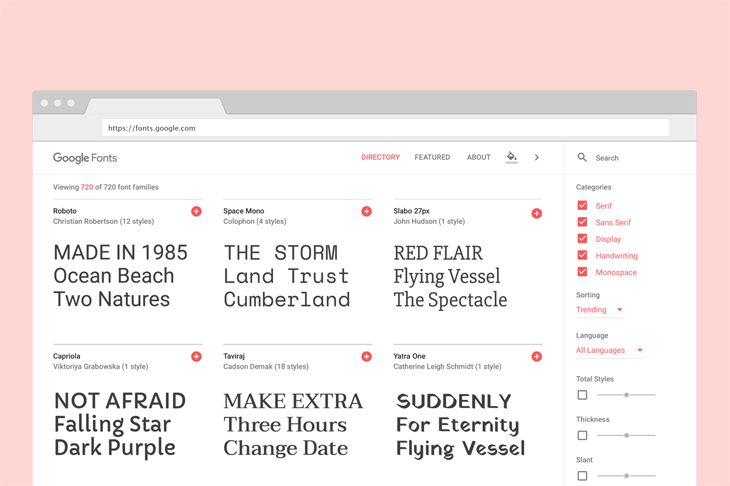730x486 pixels.
Task: Open the Yatra One font name link
Action: pyautogui.click(x=409, y=356)
